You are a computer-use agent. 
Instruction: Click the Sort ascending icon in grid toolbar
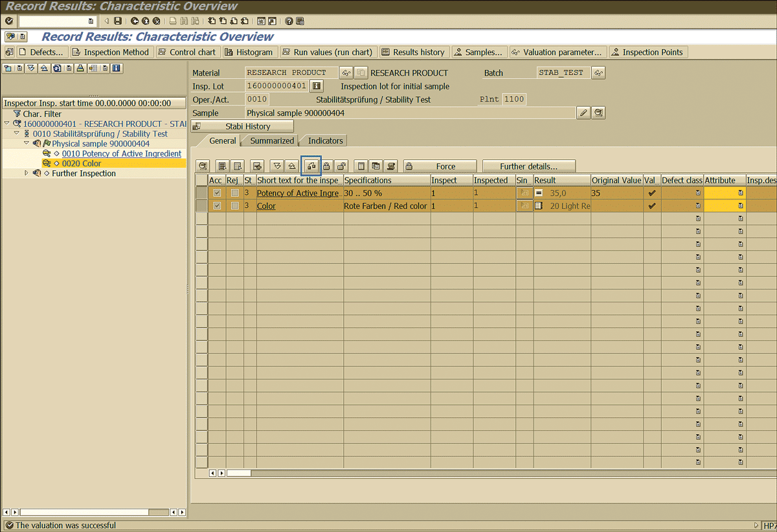(x=291, y=166)
